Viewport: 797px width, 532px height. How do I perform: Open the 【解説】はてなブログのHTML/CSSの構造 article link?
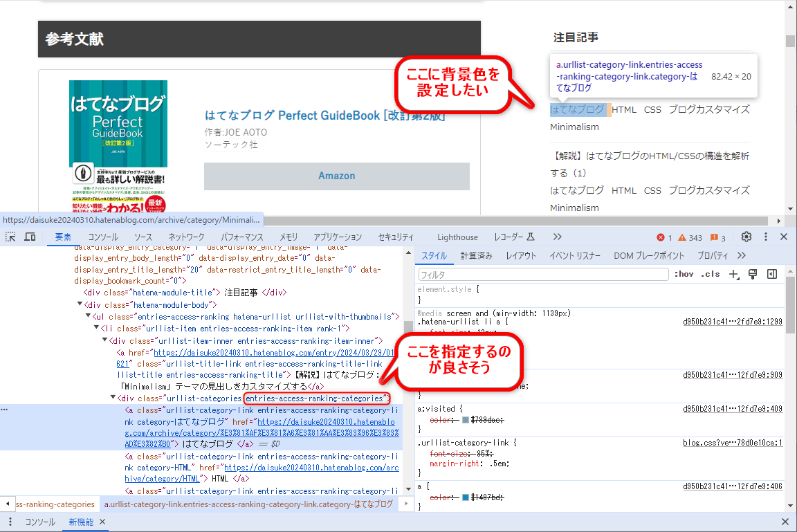coord(649,164)
